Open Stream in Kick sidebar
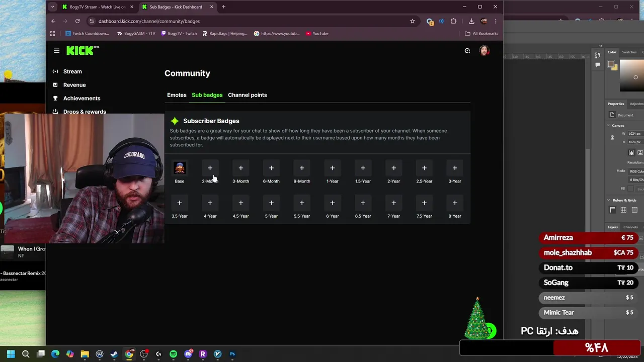644x362 pixels. click(x=72, y=71)
